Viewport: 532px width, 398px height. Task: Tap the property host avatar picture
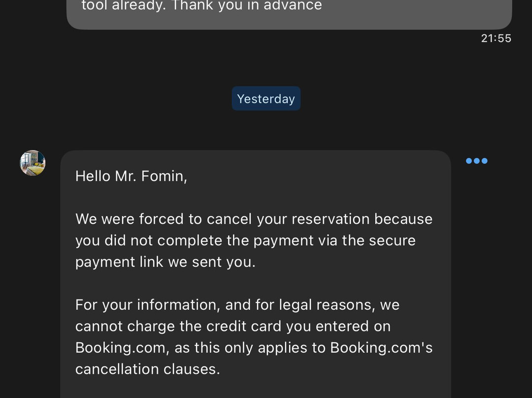[33, 163]
